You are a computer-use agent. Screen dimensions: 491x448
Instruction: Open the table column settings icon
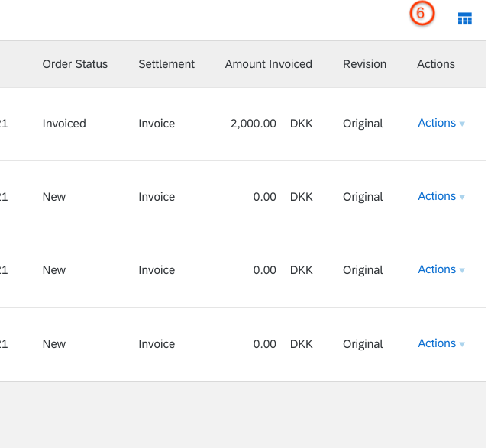click(465, 18)
